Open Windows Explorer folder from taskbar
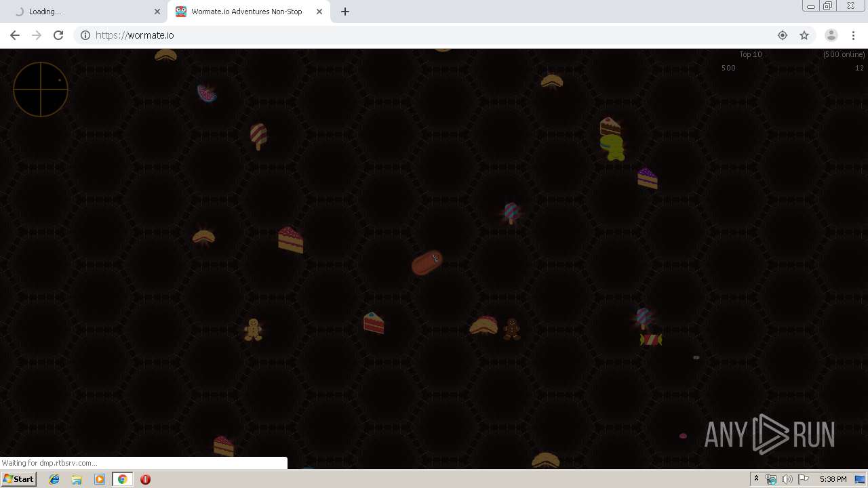The image size is (868, 488). 77,479
